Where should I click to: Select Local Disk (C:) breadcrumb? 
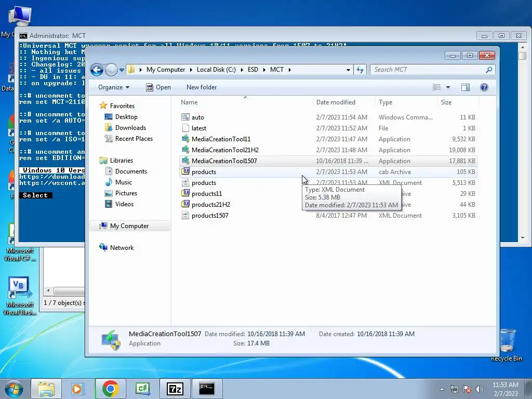pyautogui.click(x=216, y=70)
